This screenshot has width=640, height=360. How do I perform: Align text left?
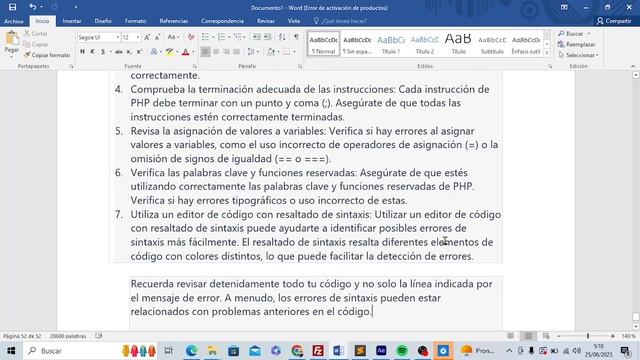coord(205,52)
